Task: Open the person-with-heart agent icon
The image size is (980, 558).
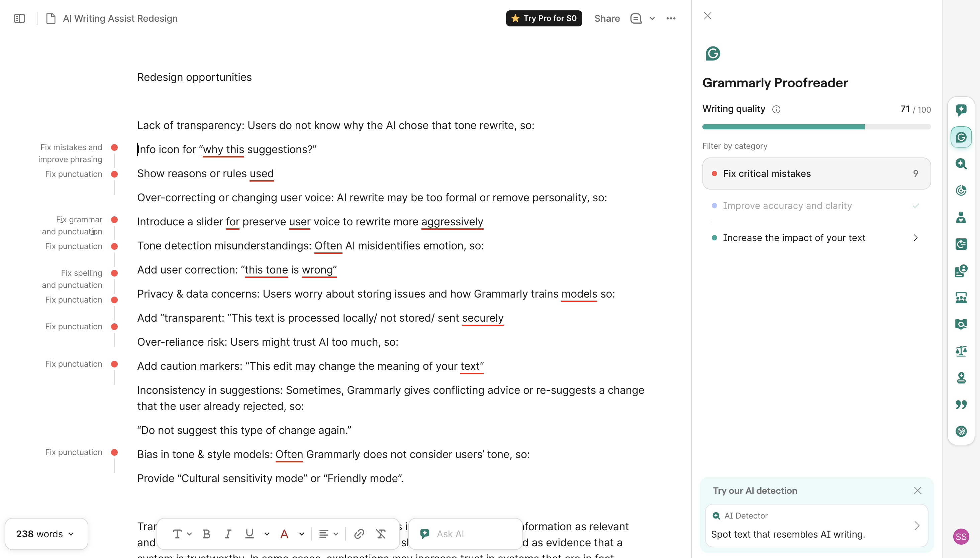Action: pos(961,217)
